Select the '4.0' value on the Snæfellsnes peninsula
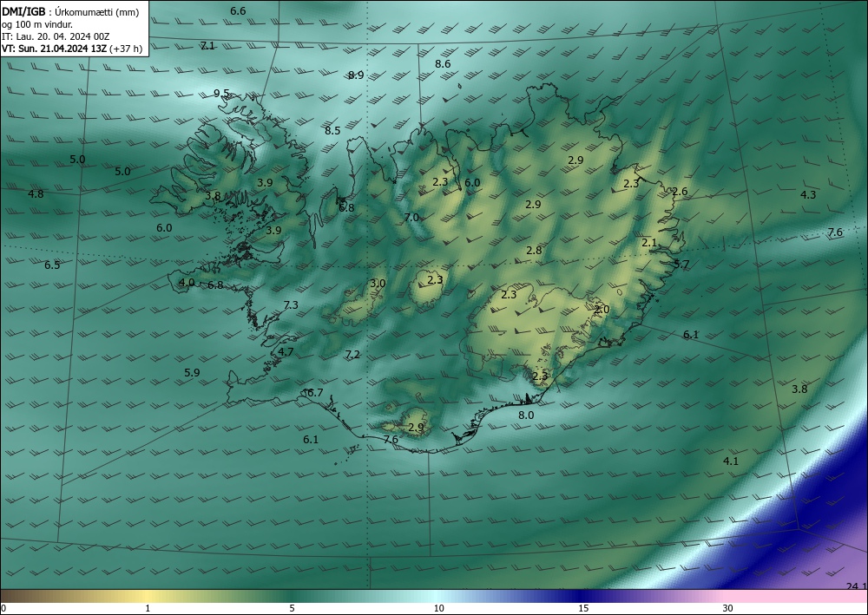868x615 pixels. click(187, 283)
